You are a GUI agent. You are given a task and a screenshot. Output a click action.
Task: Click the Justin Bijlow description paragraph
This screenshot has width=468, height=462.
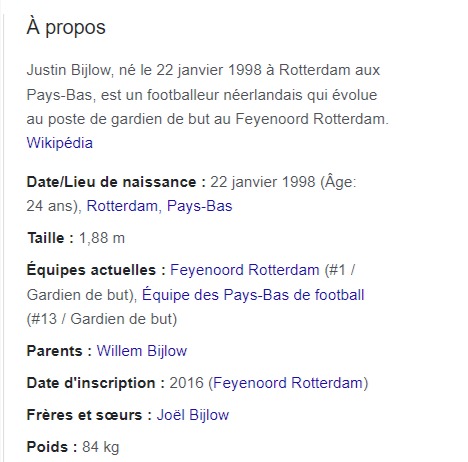click(208, 94)
